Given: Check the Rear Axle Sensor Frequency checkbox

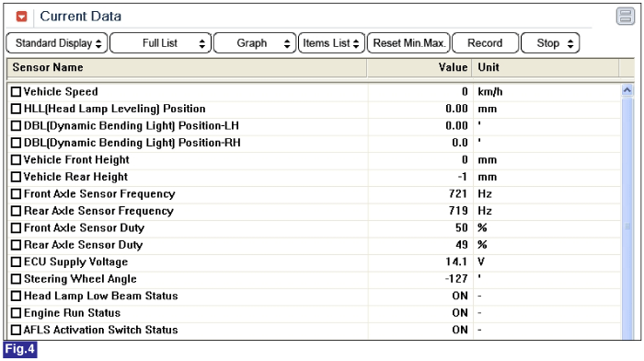Looking at the screenshot, I should click(16, 211).
